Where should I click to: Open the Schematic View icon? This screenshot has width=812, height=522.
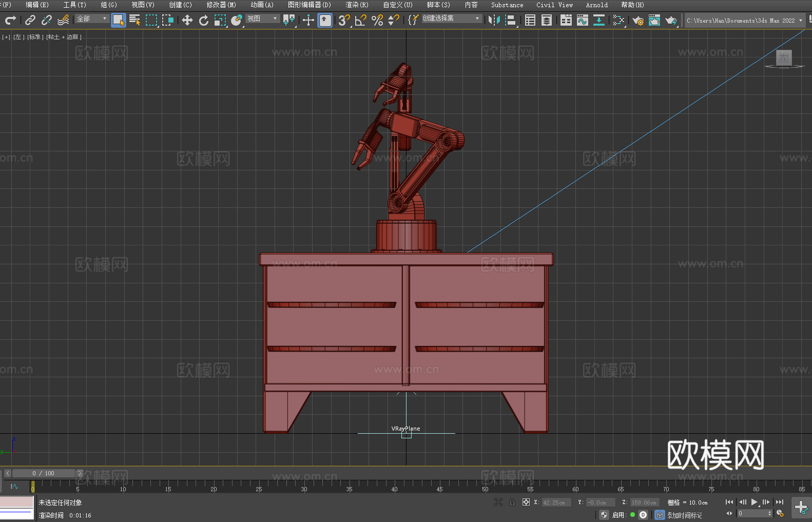[598, 20]
